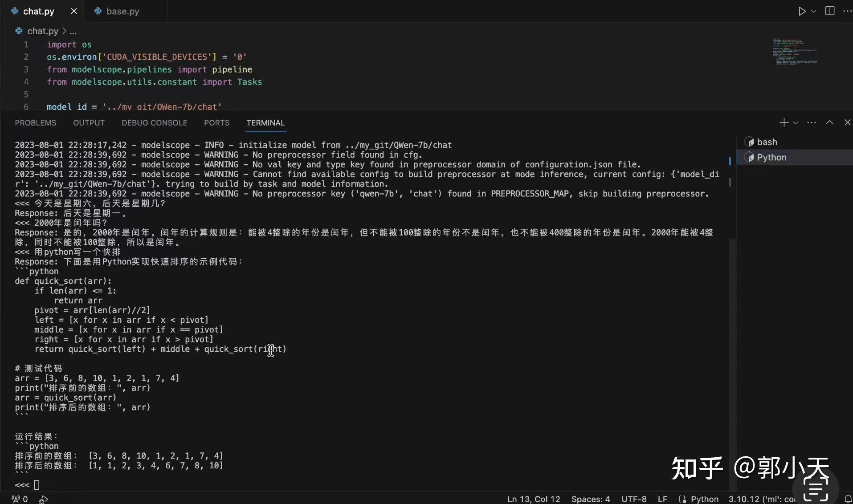The image size is (853, 504).
Task: Open the run options dropdown arrow
Action: (x=814, y=11)
